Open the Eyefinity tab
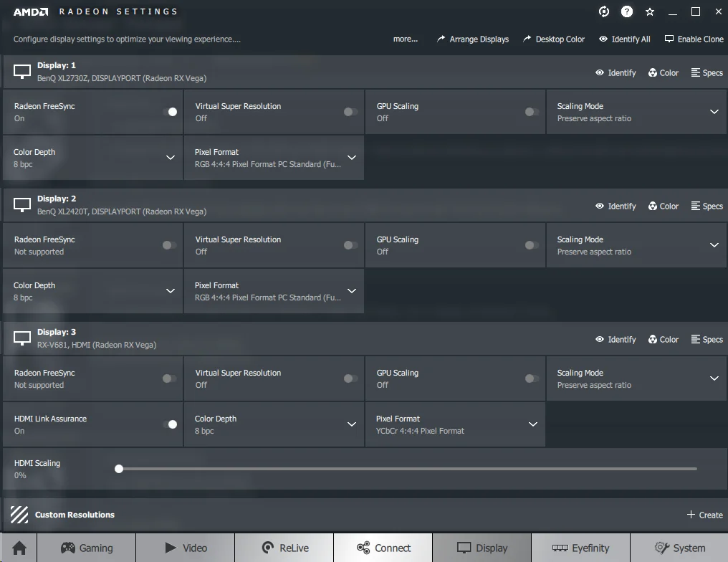 pos(581,548)
